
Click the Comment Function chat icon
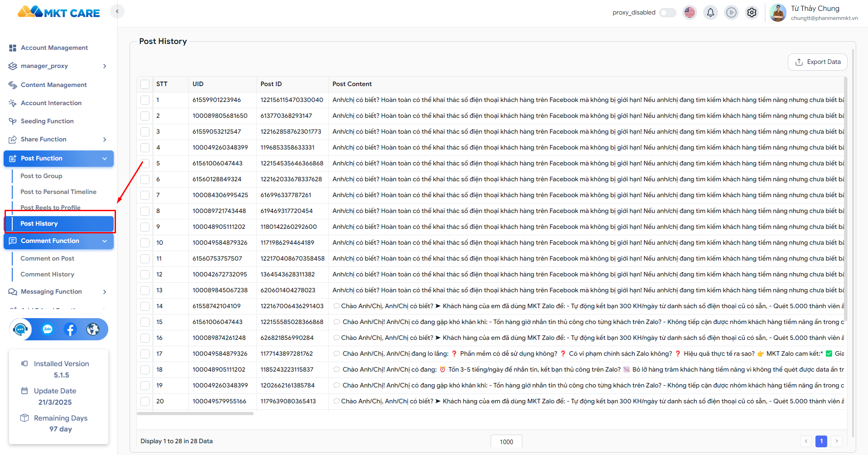coord(13,241)
